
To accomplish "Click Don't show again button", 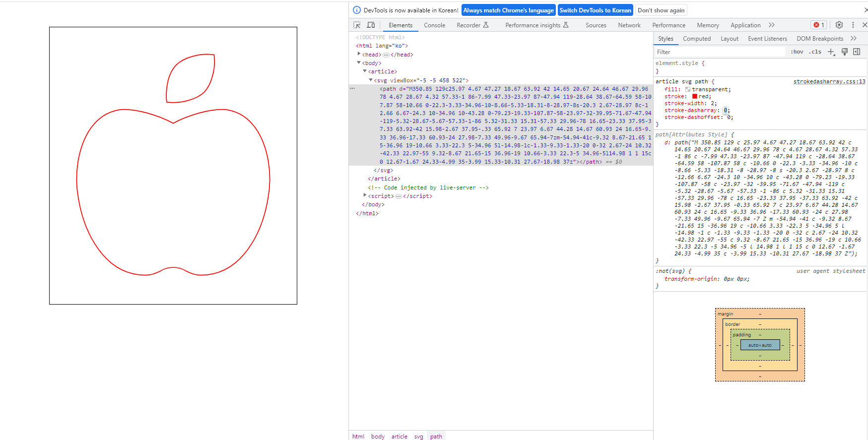I will (x=661, y=10).
